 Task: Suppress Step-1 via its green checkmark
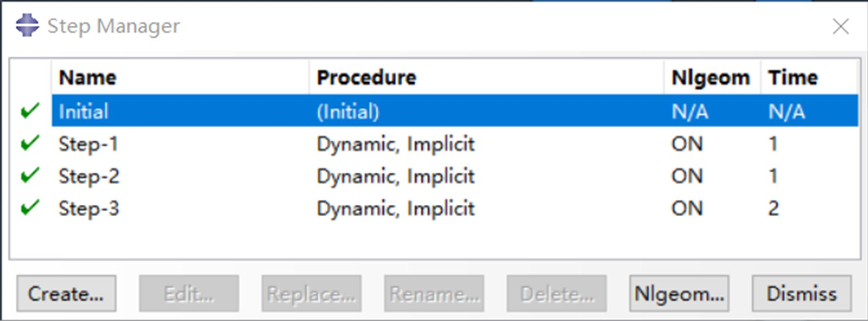pyautogui.click(x=30, y=142)
